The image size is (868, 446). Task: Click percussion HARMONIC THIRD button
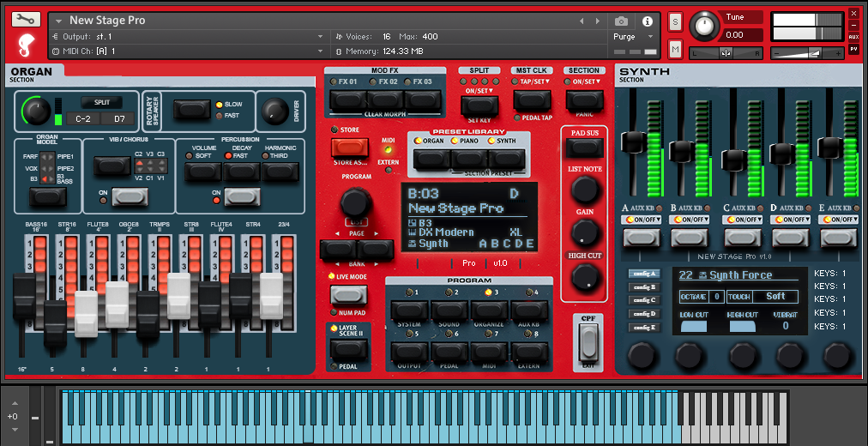pos(280,172)
